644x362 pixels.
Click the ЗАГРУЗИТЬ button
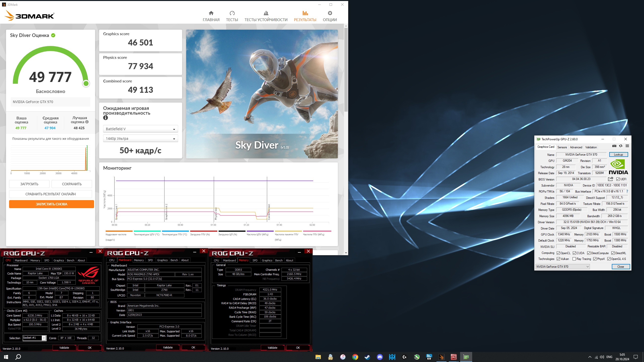pyautogui.click(x=29, y=184)
